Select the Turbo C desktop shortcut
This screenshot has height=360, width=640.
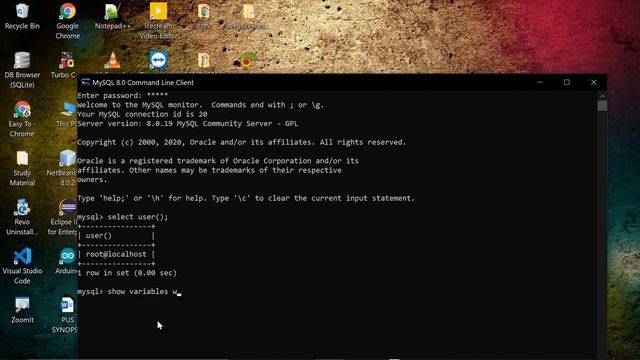65,65
